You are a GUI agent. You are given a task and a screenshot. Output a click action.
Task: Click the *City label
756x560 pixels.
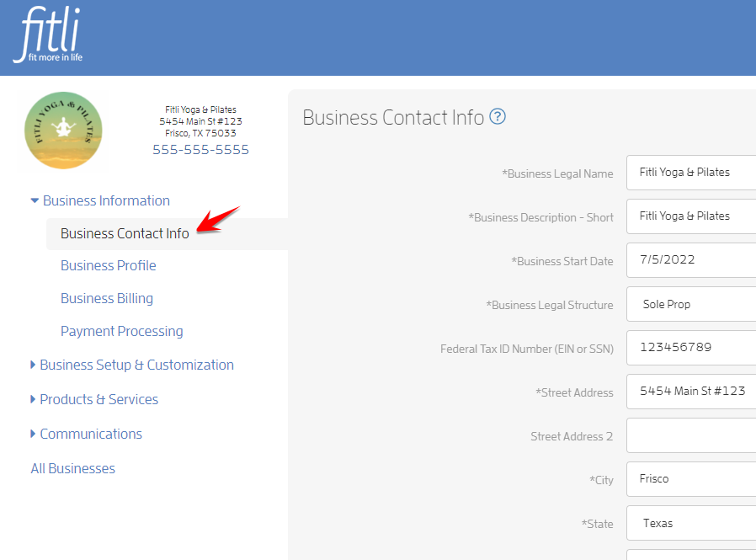click(x=601, y=480)
